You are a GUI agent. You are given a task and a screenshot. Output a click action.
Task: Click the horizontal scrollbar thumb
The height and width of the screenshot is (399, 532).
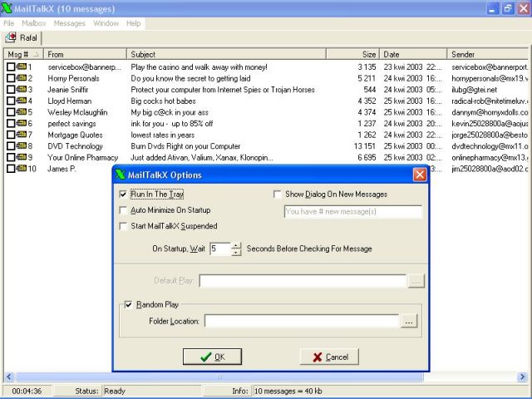[x=219, y=377]
